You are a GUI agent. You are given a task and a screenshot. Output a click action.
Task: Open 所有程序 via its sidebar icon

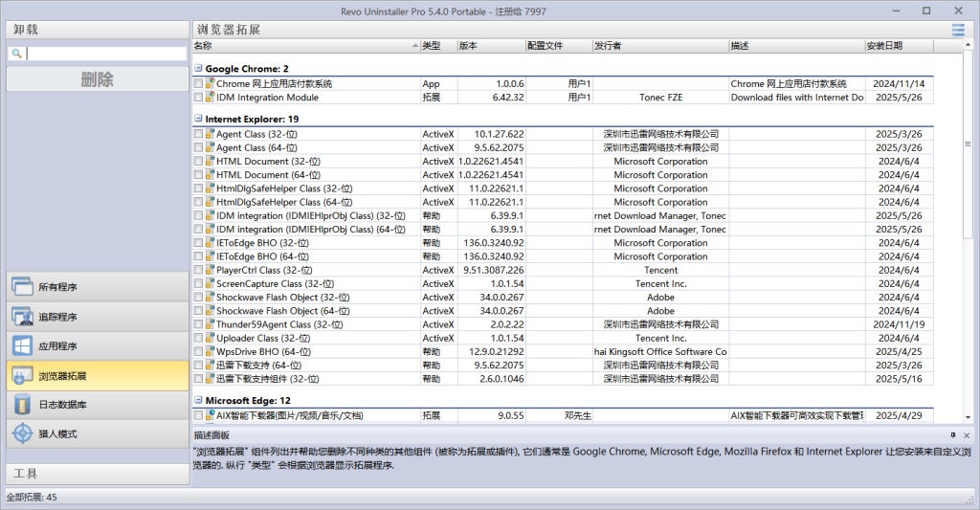pos(22,287)
